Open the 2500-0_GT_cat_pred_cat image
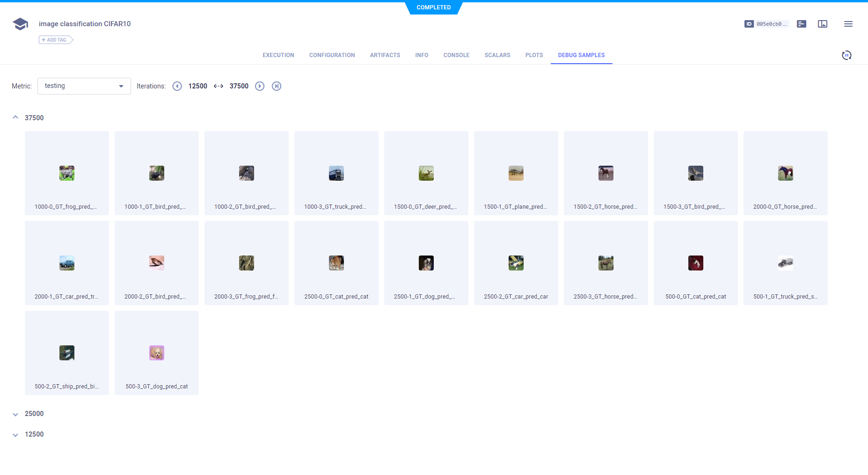 (336, 263)
